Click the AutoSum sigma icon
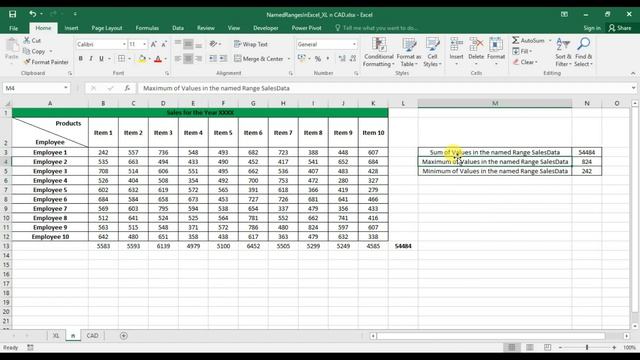 (x=516, y=40)
